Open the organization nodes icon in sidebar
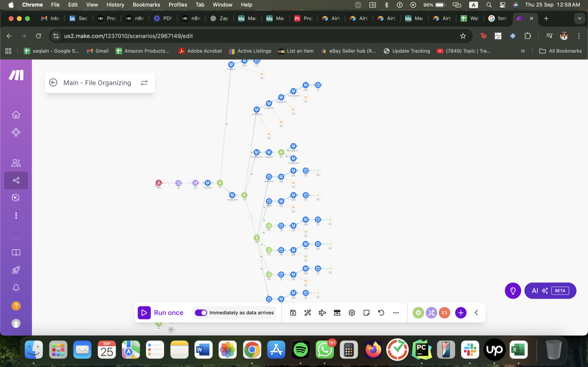 point(16,132)
